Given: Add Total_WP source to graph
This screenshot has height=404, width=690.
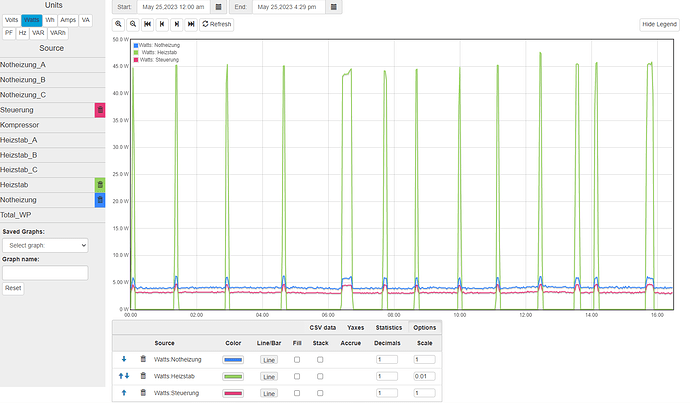Looking at the screenshot, I should point(52,215).
